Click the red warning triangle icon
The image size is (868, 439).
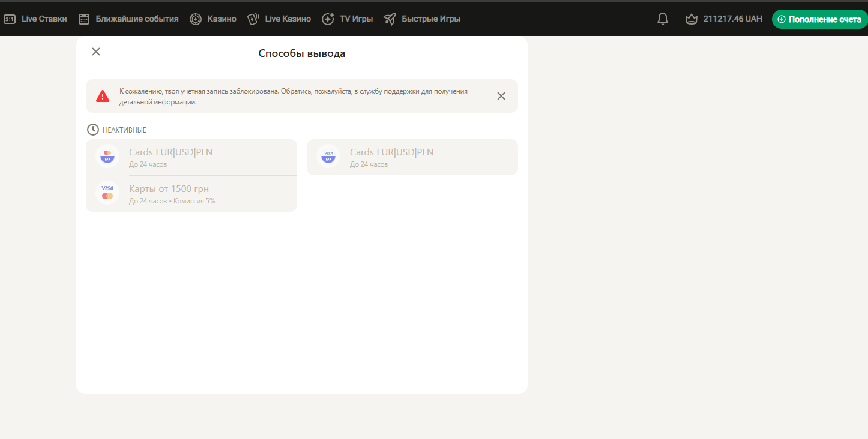(103, 96)
